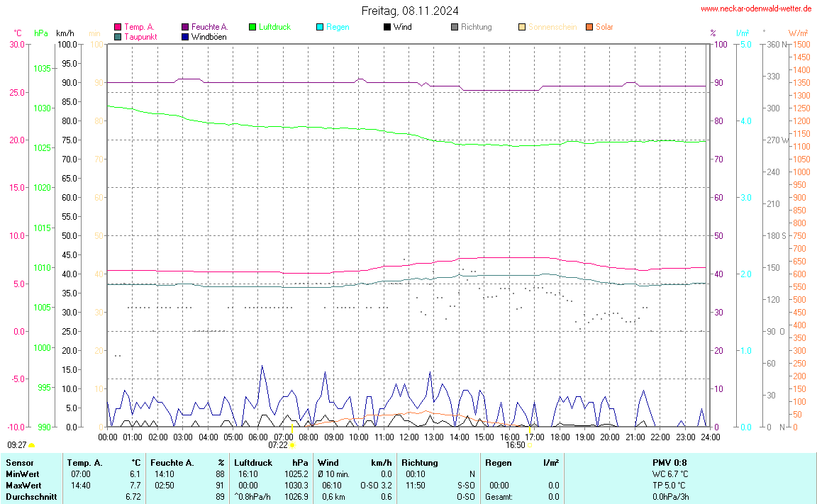Click the hPa unit label above left axis
This screenshot has width=817, height=504.
point(41,33)
